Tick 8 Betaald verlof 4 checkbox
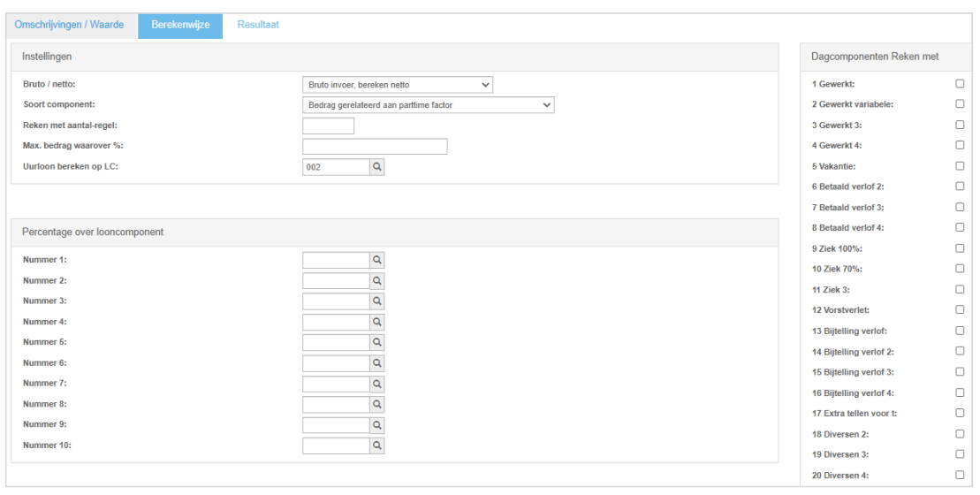The height and width of the screenshot is (495, 980). point(960,227)
